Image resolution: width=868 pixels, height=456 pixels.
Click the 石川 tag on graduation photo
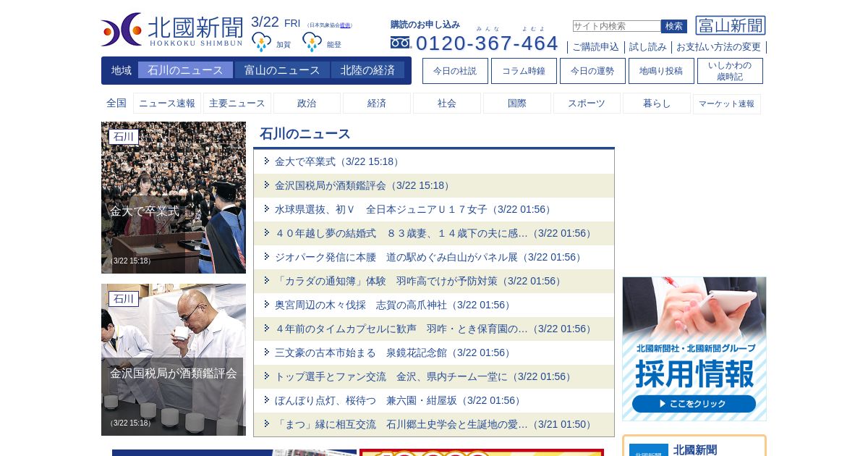pos(124,137)
